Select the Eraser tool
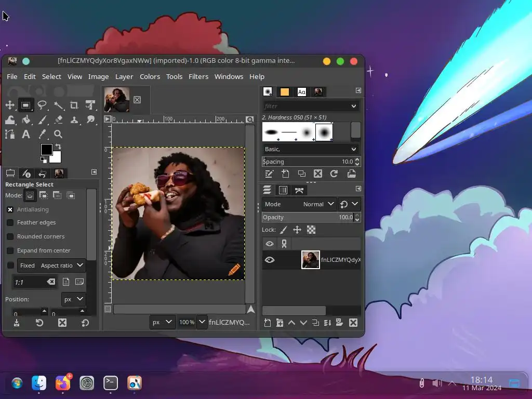The image size is (532, 399). [58, 120]
